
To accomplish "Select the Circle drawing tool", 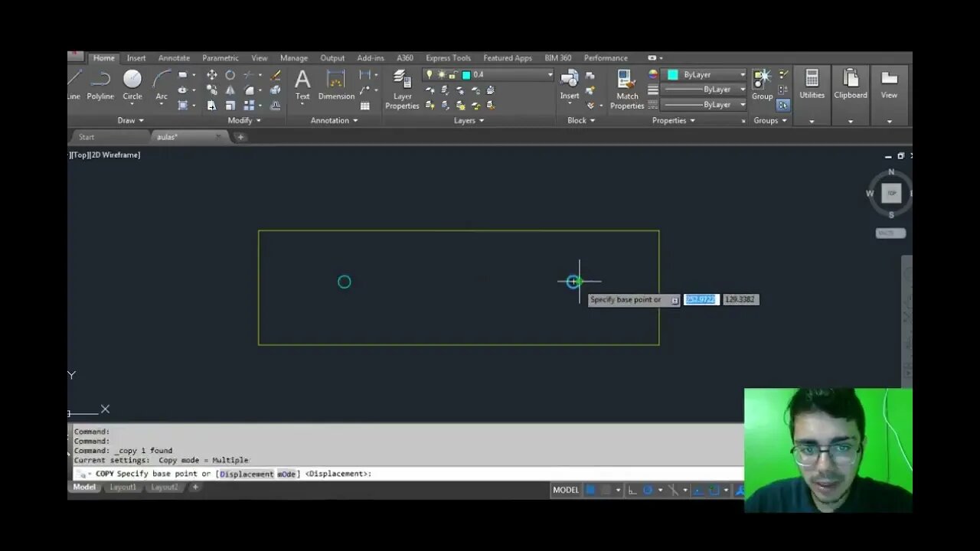I will click(132, 85).
